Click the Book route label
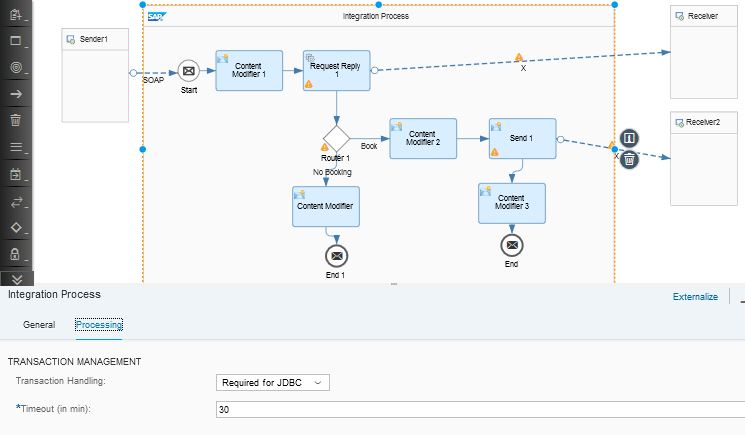This screenshot has width=745, height=435. pyautogui.click(x=369, y=146)
